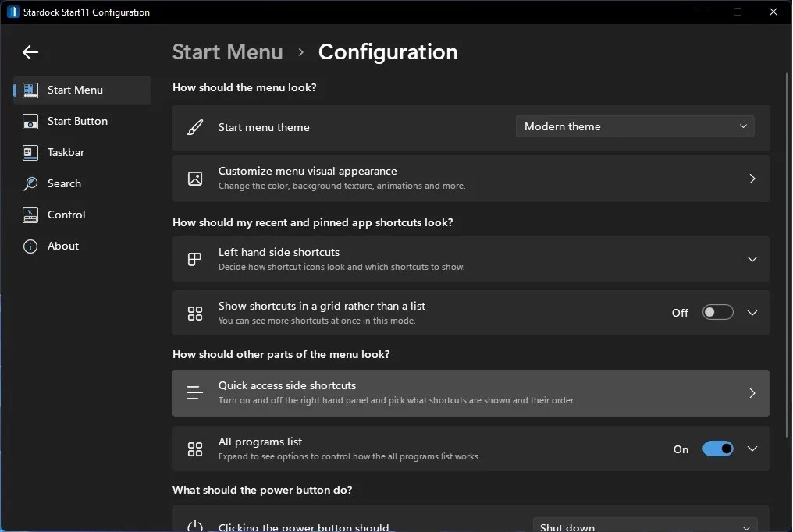Expand the All programs list chevron
Viewport: 793px width, 532px height.
752,449
